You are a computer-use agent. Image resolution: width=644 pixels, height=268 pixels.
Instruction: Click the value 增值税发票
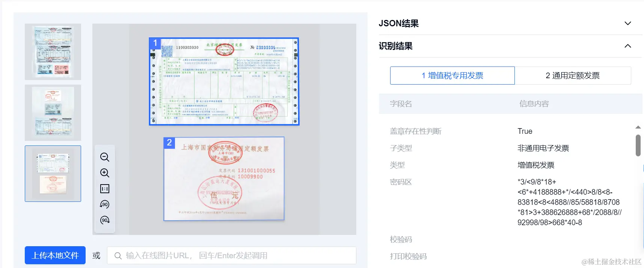(x=536, y=165)
